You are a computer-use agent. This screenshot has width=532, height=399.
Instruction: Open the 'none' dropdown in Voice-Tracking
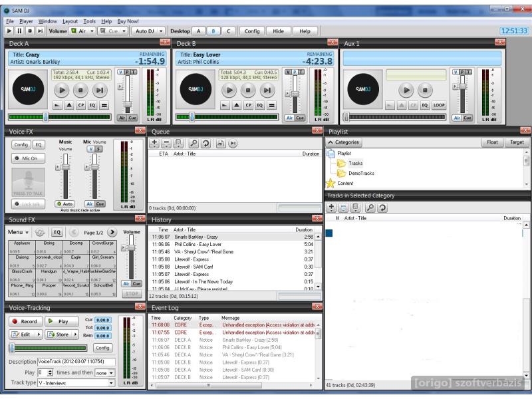tap(111, 372)
